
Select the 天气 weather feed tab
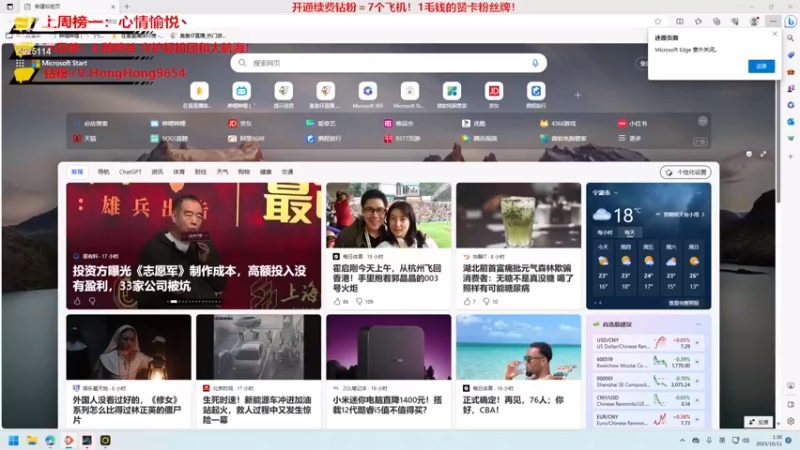pos(222,172)
